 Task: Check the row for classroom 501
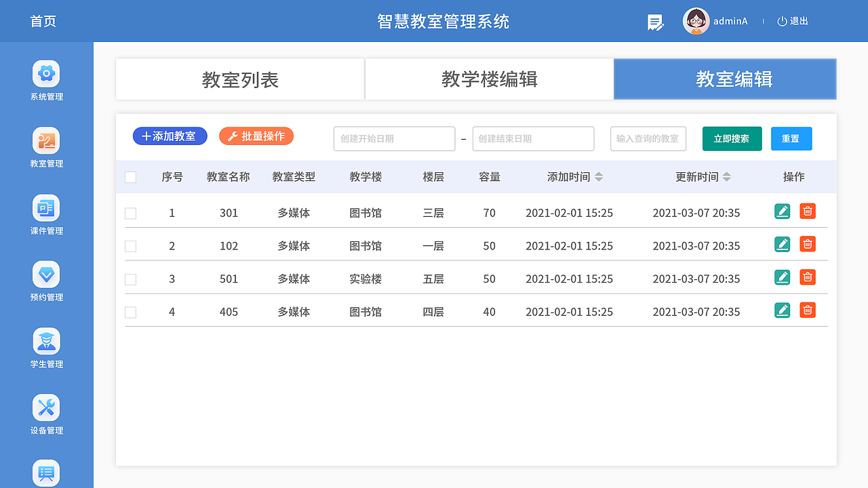coord(131,279)
